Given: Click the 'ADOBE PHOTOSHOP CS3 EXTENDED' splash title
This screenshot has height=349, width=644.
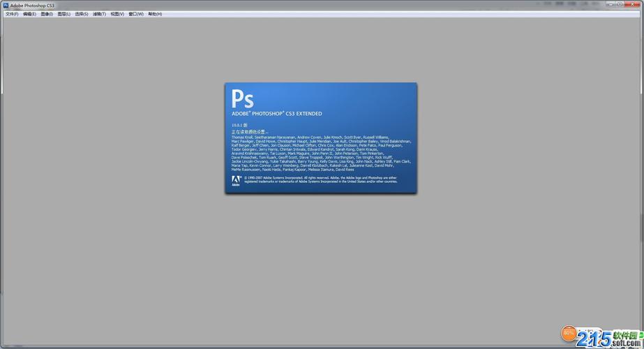Looking at the screenshot, I should coord(277,114).
